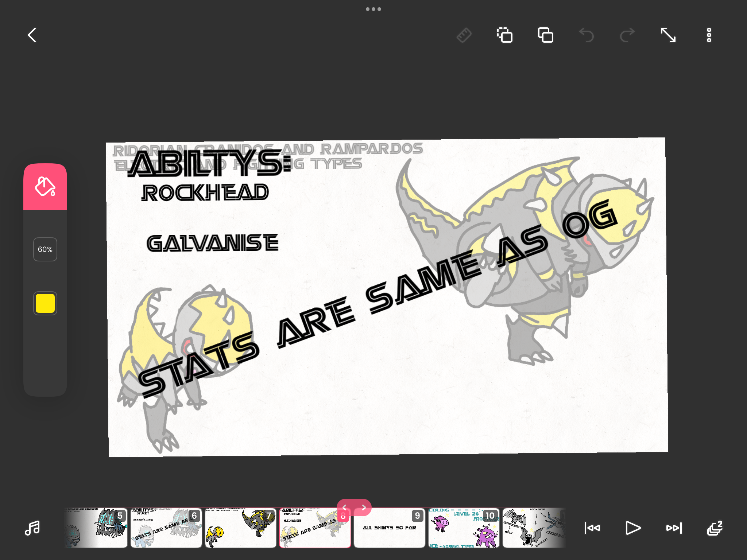The width and height of the screenshot is (747, 560).
Task: Go back with the left chevron arrow
Action: [32, 35]
